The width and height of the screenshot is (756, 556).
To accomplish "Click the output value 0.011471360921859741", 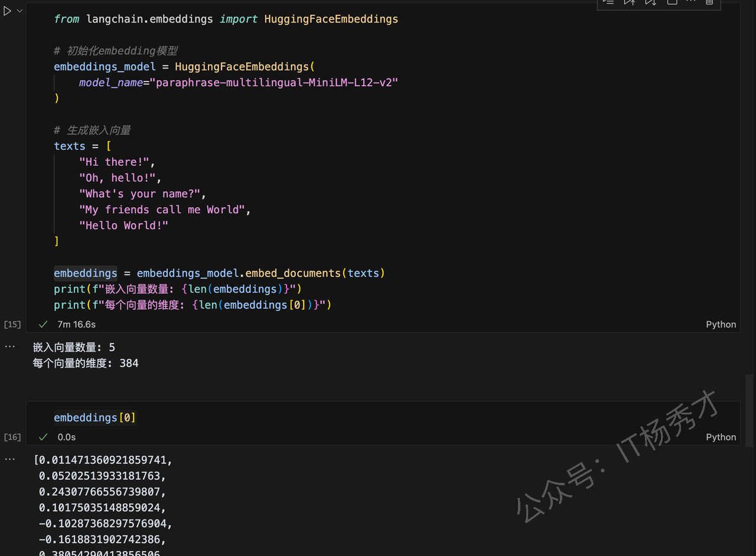I will [105, 460].
